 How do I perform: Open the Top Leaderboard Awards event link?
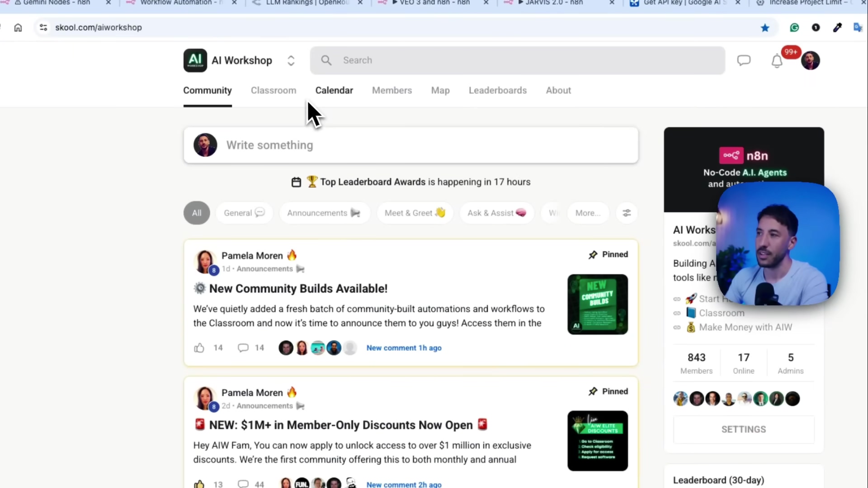point(425,182)
